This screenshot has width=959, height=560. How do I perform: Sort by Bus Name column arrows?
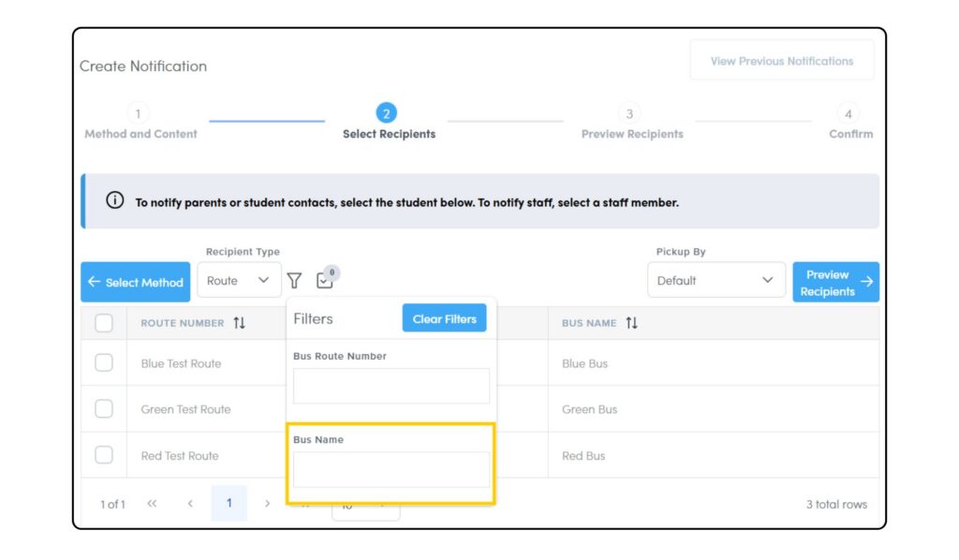(x=632, y=323)
